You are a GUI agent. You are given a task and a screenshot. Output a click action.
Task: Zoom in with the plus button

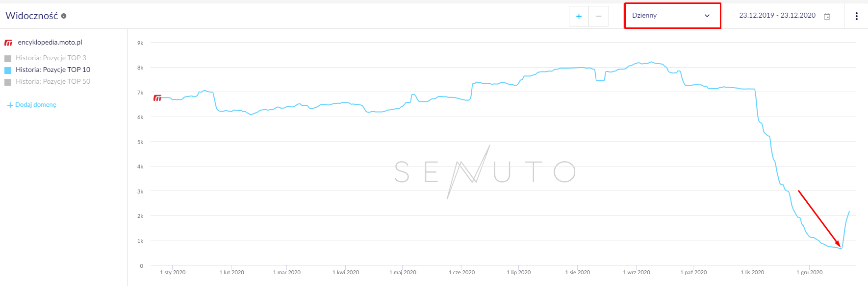click(x=579, y=16)
